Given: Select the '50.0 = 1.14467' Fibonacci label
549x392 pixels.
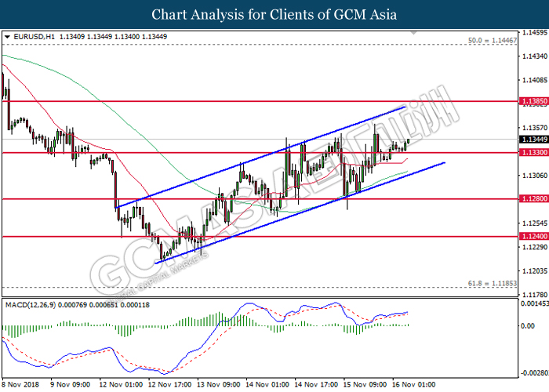Looking at the screenshot, I should coord(493,41).
